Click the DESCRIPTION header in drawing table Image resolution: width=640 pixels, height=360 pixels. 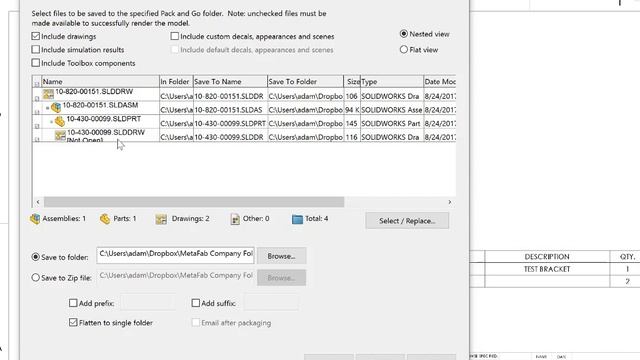pos(547,257)
